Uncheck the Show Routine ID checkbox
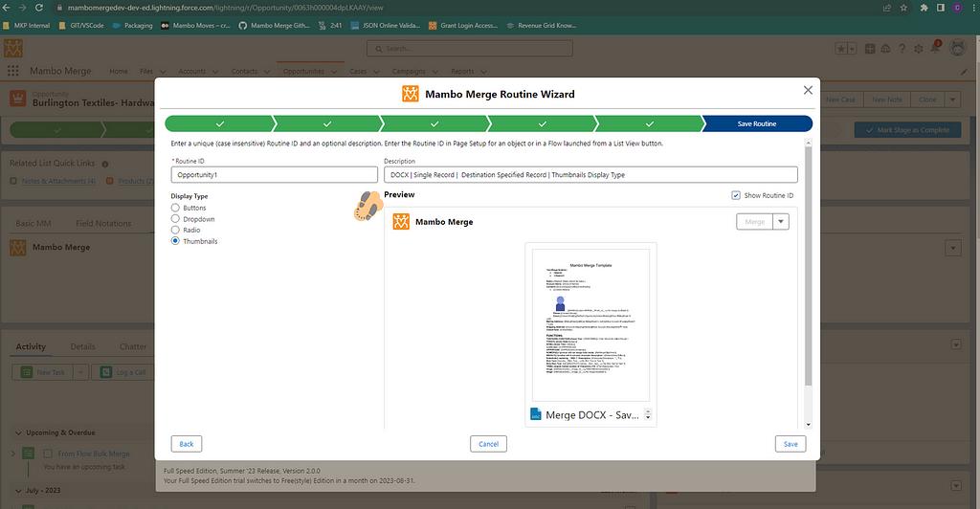 (736, 195)
